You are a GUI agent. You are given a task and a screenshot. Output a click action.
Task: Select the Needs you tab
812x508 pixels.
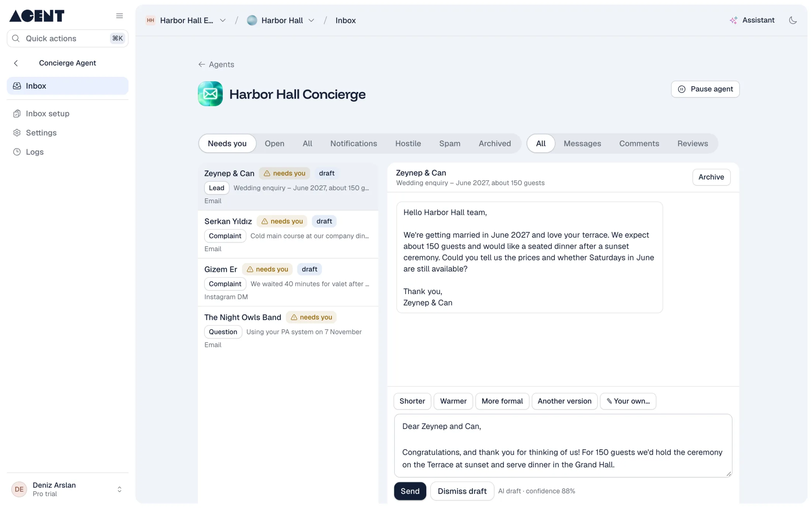(x=227, y=143)
